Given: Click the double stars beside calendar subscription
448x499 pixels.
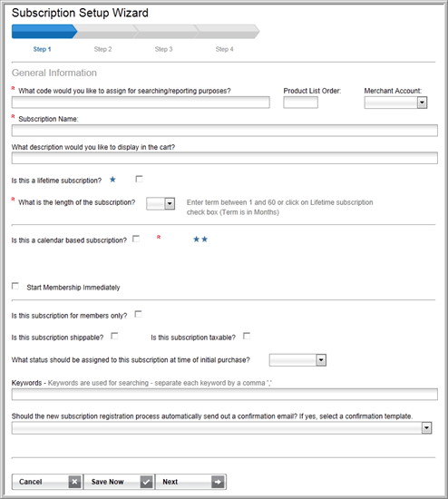Looking at the screenshot, I should coord(200,239).
